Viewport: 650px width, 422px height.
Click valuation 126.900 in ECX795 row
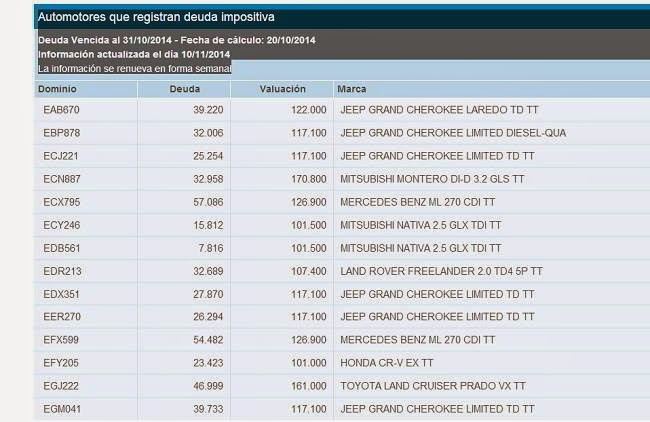308,202
